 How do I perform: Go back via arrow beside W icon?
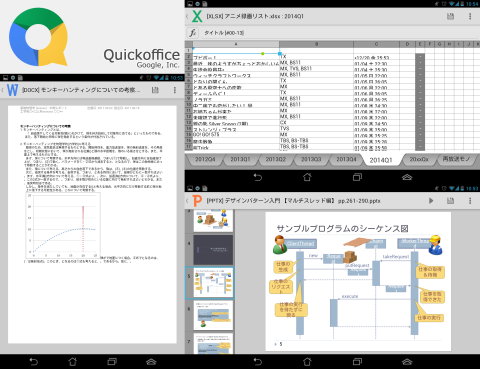[x=3, y=90]
